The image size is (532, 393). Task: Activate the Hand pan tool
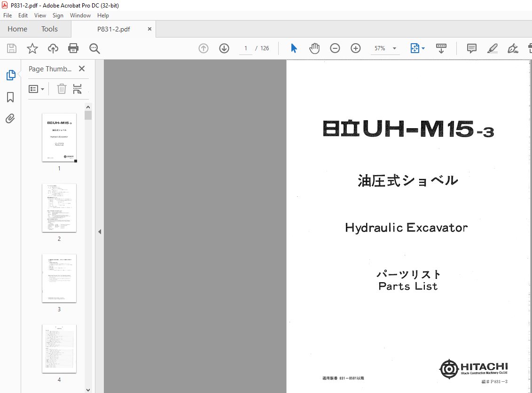point(314,48)
